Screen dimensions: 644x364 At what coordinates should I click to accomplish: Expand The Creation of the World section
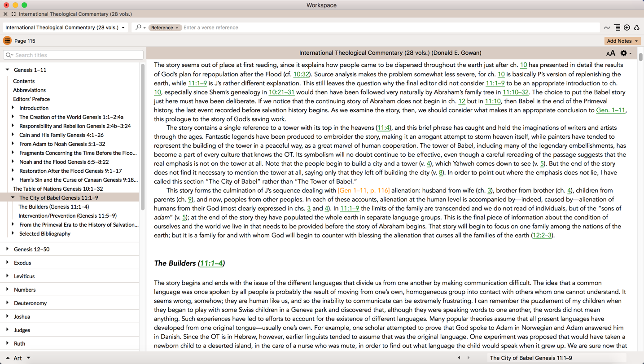13,117
